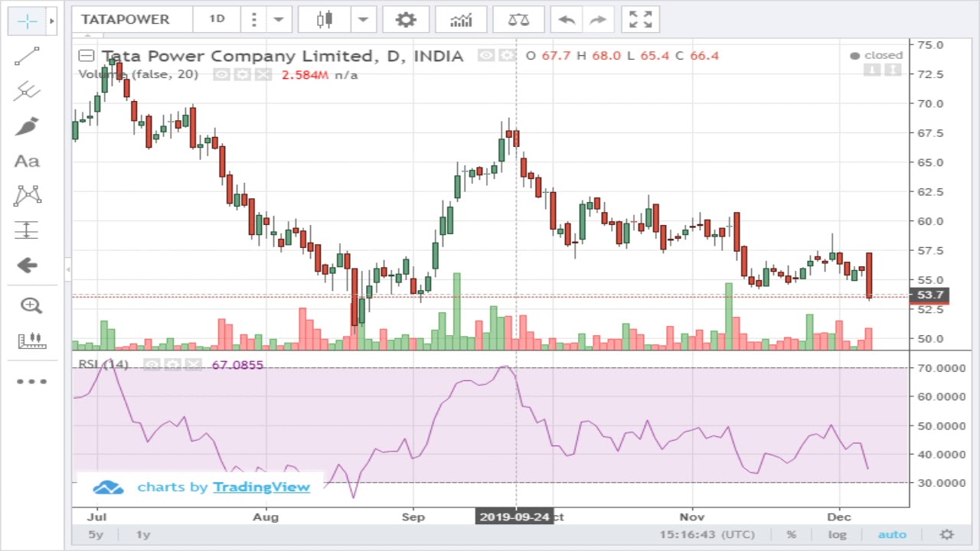Undo the last chart action

pyautogui.click(x=567, y=19)
